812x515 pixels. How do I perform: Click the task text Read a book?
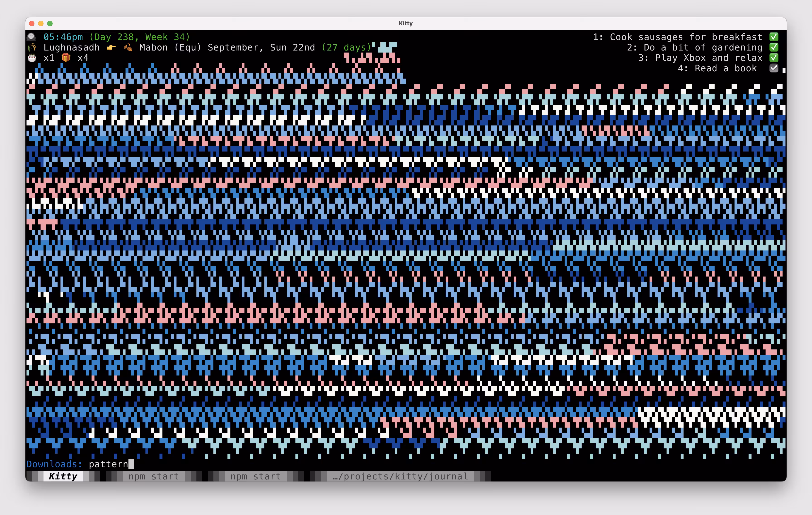click(726, 68)
